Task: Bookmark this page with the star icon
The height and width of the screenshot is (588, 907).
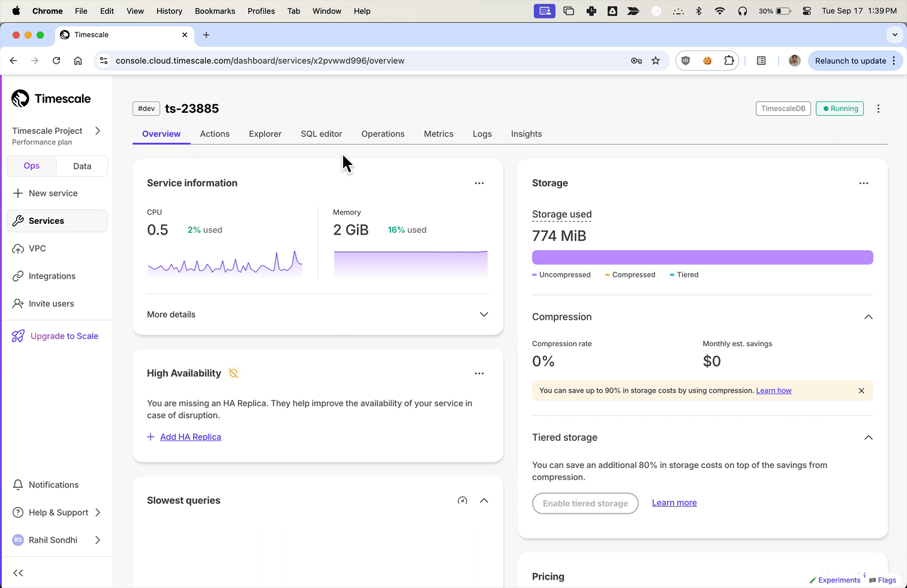Action: click(x=656, y=61)
